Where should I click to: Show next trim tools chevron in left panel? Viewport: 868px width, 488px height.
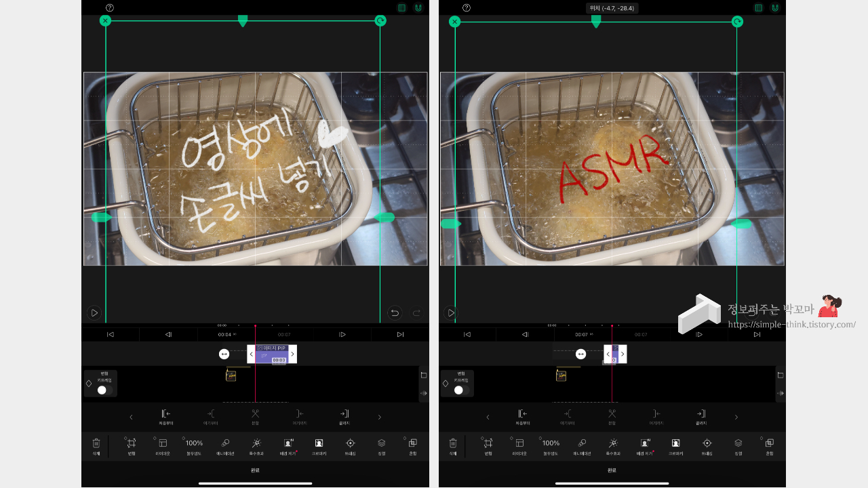380,417
